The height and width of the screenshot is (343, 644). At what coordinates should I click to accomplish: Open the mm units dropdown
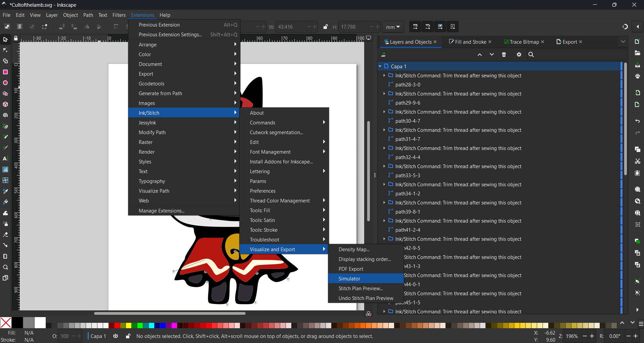pyautogui.click(x=393, y=27)
